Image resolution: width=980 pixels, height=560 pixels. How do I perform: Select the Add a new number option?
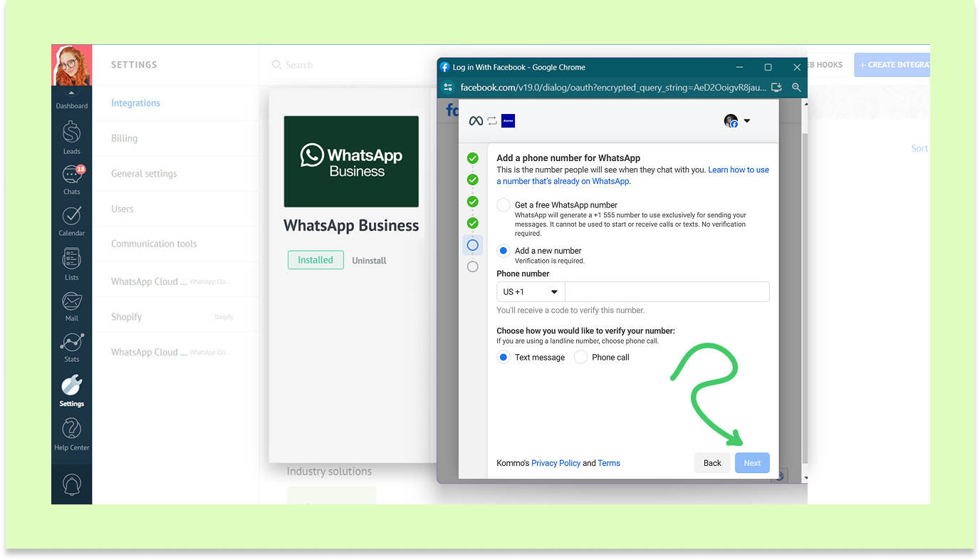coord(504,251)
